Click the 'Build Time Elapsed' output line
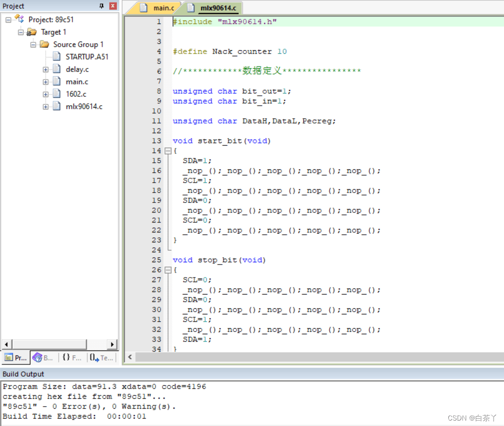504x426 pixels. [75, 417]
